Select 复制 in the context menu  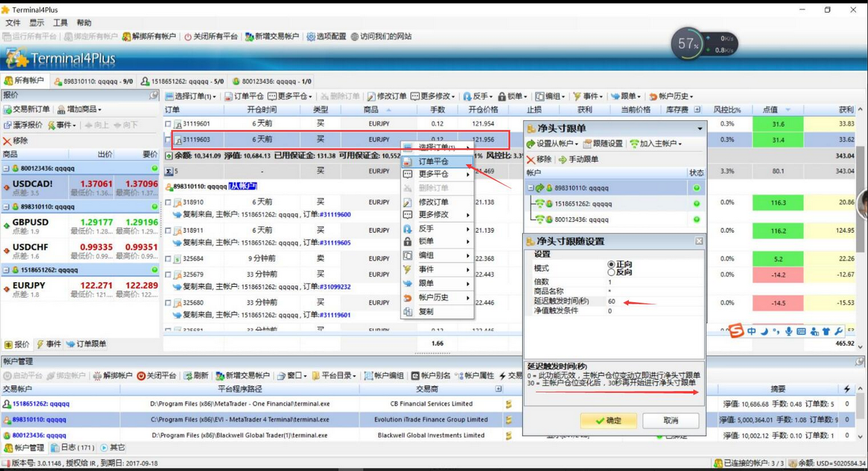pos(436,312)
